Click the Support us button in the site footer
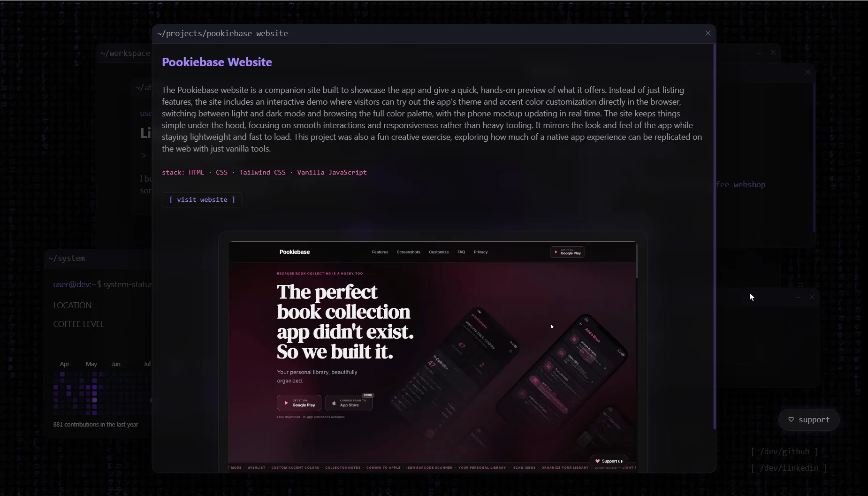868x496 pixels. (610, 461)
